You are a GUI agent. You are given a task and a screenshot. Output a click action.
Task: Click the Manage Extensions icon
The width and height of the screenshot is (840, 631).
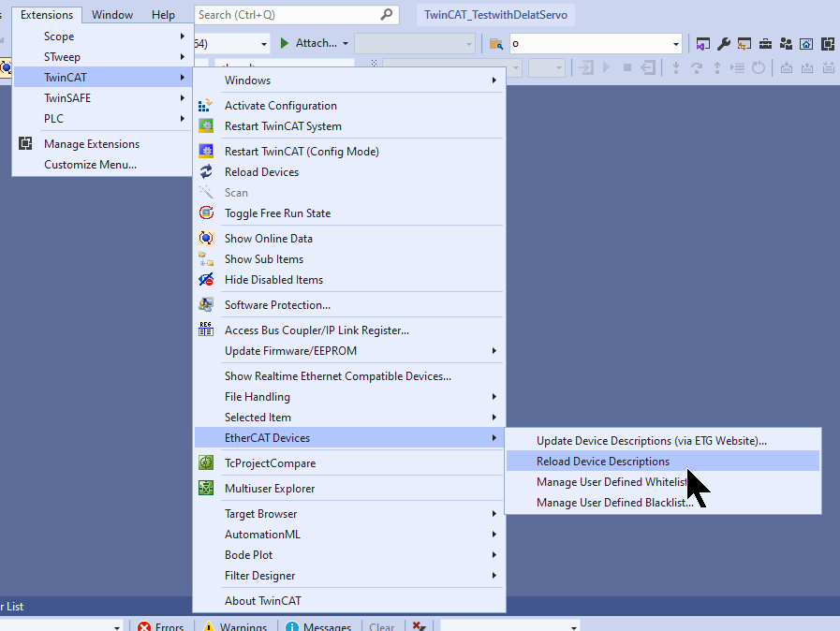(25, 143)
